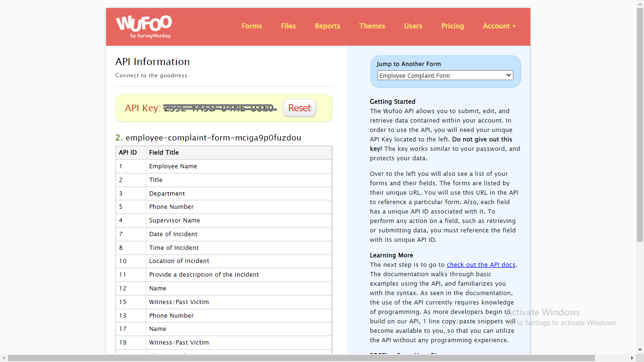Open the Forms tab
Viewport: 644px width, 362px height.
[252, 26]
